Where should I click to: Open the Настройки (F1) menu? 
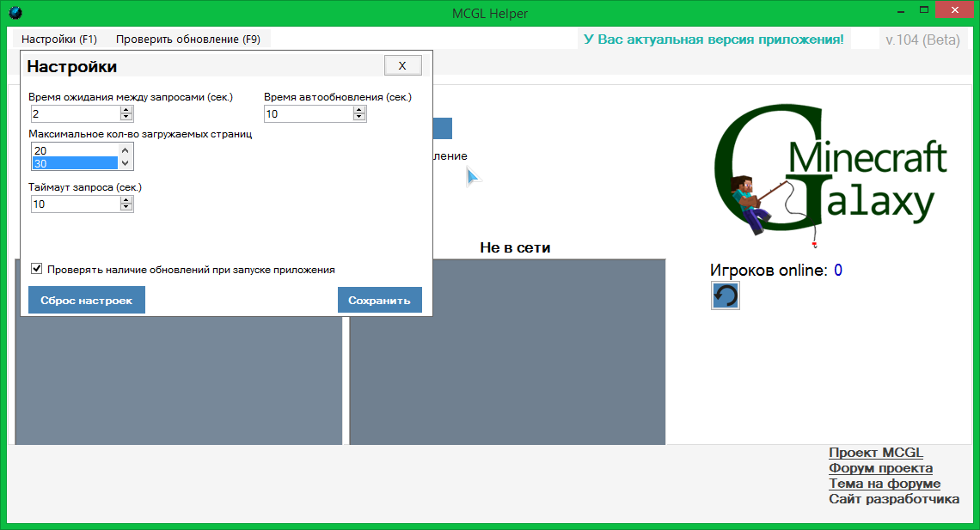pos(59,40)
